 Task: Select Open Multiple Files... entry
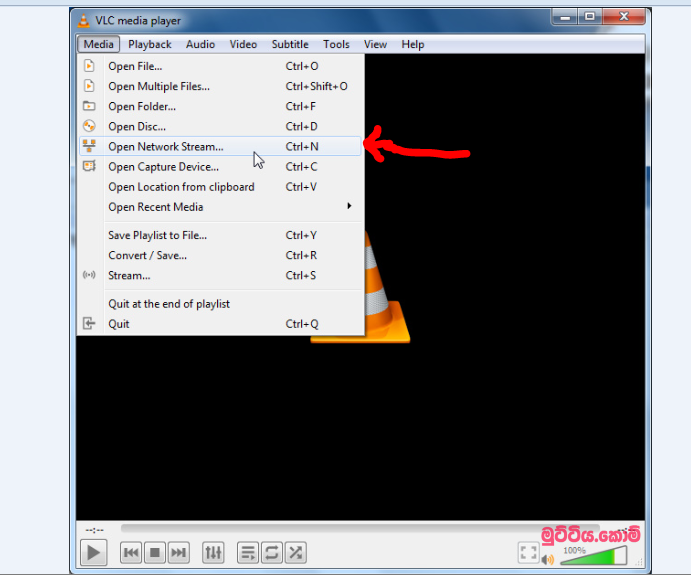tap(220, 86)
